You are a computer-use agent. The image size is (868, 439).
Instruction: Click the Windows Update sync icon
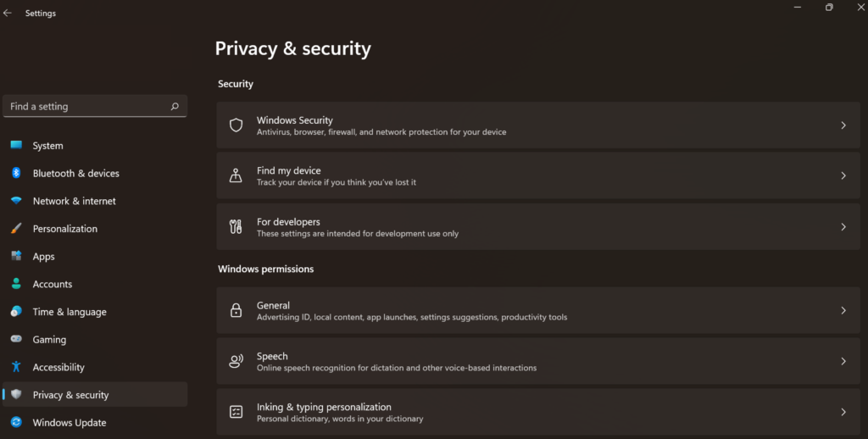16,422
